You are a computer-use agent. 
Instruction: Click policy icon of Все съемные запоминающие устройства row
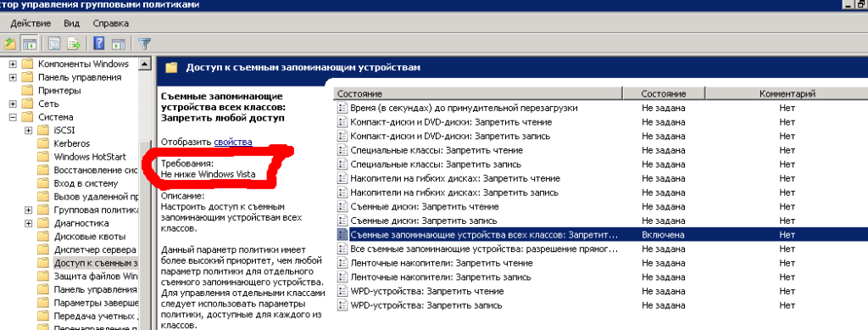[342, 249]
